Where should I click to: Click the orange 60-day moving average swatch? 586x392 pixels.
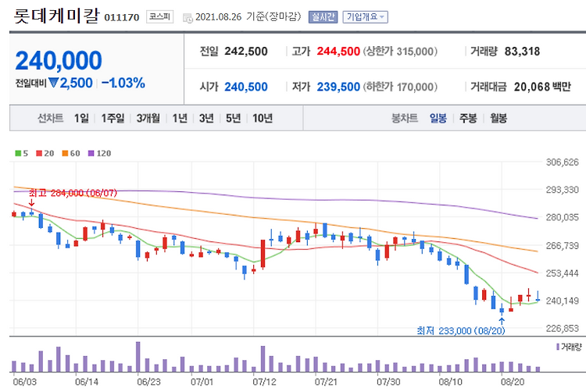pyautogui.click(x=65, y=153)
